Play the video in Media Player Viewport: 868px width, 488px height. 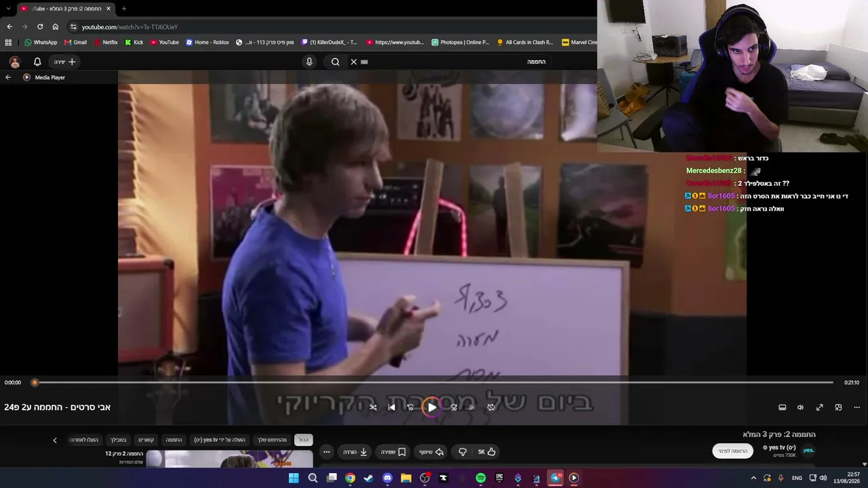[x=432, y=407]
